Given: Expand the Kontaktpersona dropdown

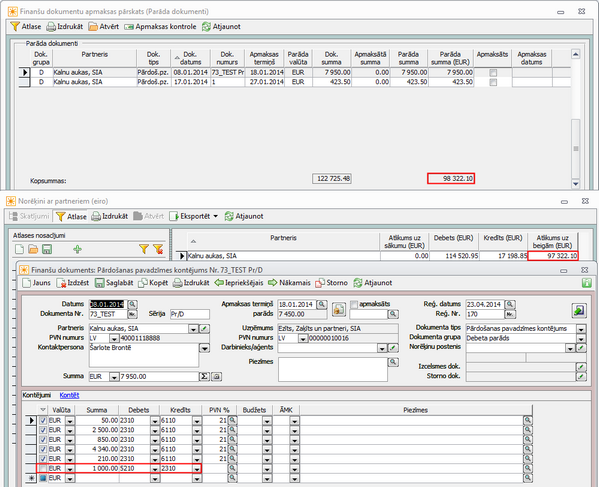Looking at the screenshot, I should coord(205,348).
